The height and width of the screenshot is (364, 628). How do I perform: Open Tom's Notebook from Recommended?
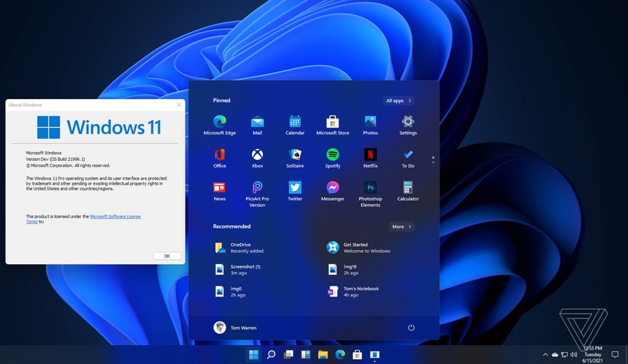click(x=360, y=291)
